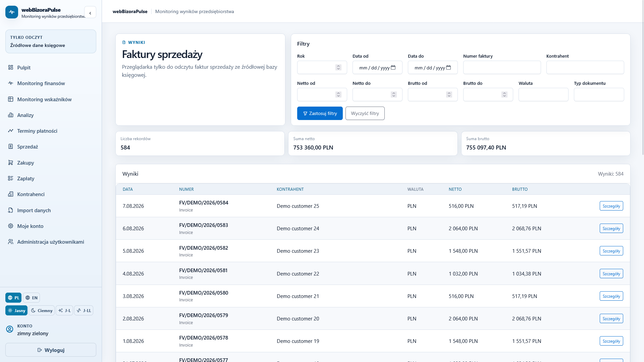The height and width of the screenshot is (362, 644).
Task: Open Sprzedaż receipt icon
Action: tap(11, 146)
